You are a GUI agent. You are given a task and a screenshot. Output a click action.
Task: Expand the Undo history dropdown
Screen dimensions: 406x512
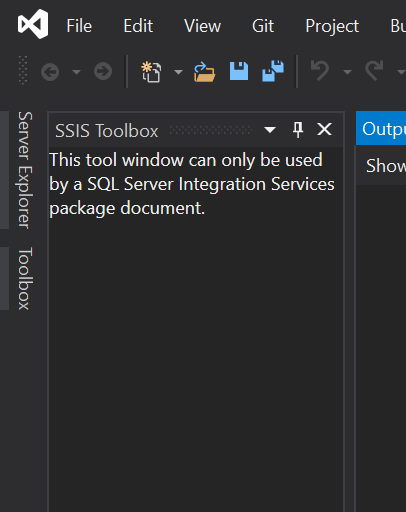pos(347,71)
